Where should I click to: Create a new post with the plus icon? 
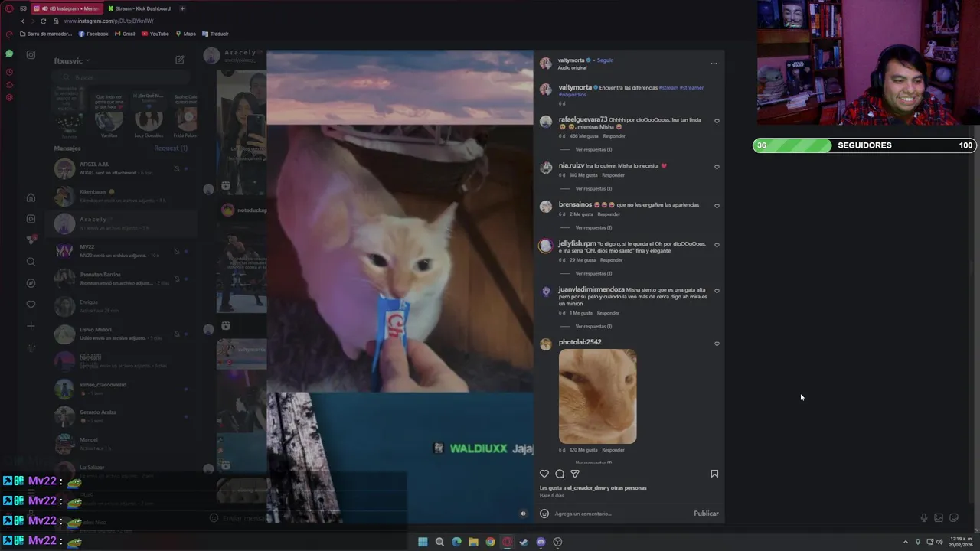click(31, 326)
